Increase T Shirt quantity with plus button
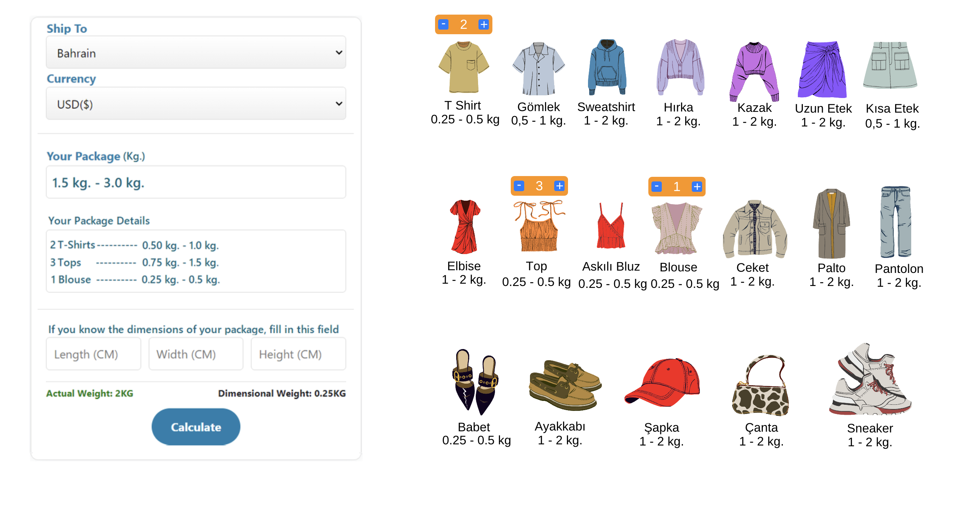Viewport: 980px width, 522px height. [483, 25]
